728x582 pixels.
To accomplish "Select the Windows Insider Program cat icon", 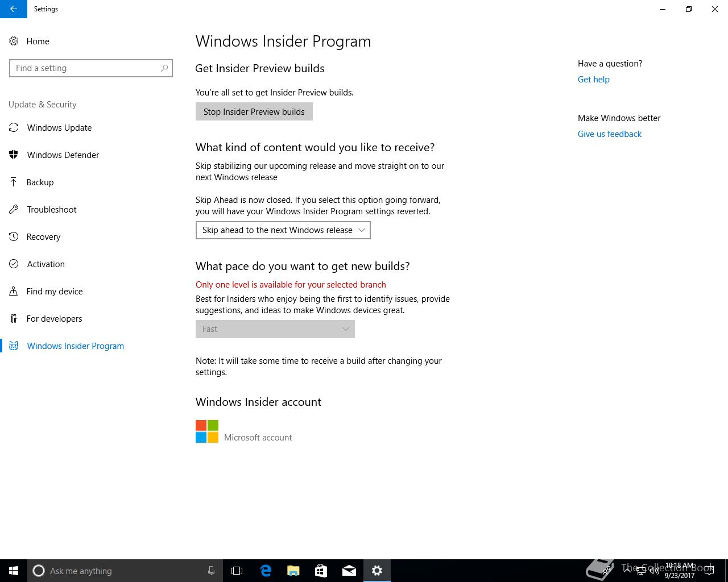I will (x=14, y=346).
